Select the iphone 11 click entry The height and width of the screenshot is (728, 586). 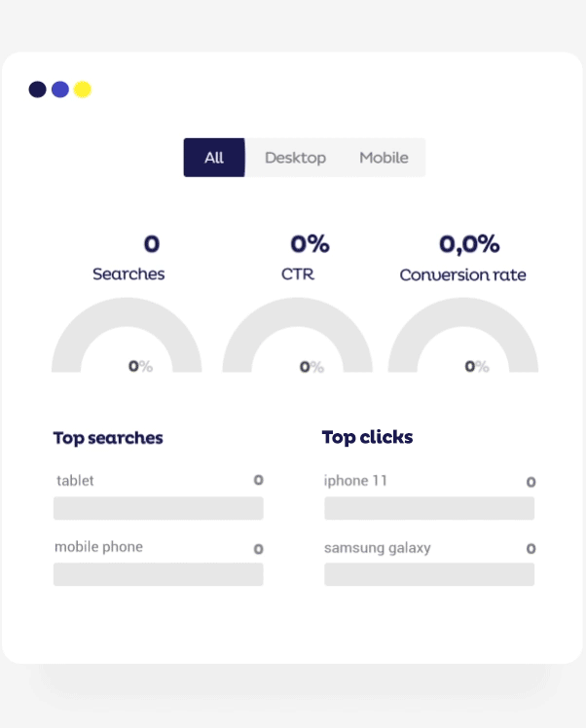[x=355, y=481]
